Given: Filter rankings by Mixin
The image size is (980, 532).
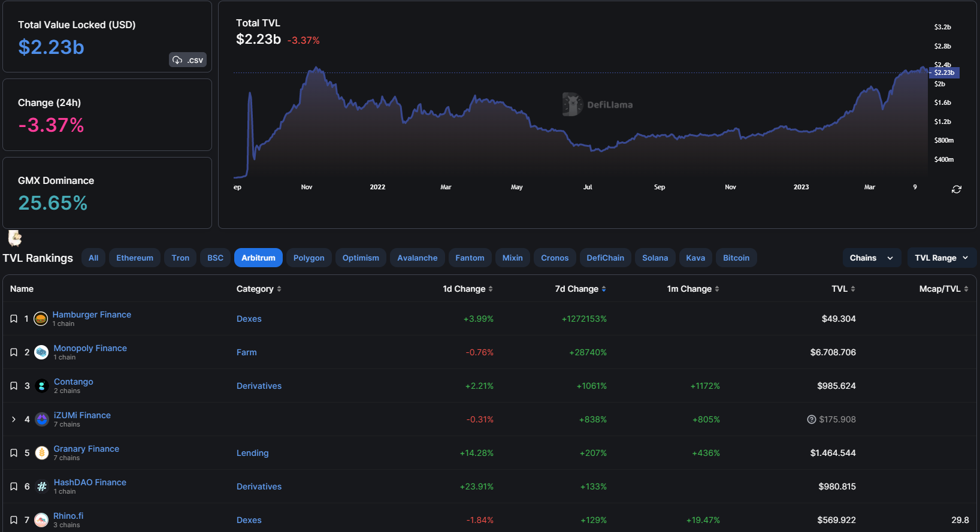Looking at the screenshot, I should (513, 258).
